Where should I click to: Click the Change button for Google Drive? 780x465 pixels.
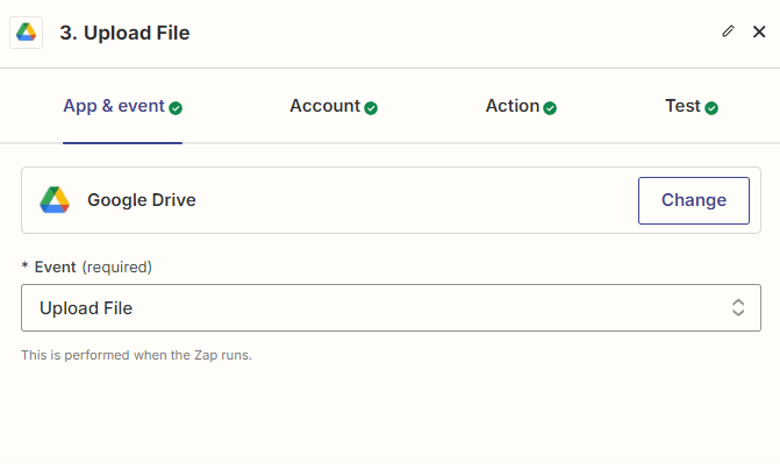[693, 200]
